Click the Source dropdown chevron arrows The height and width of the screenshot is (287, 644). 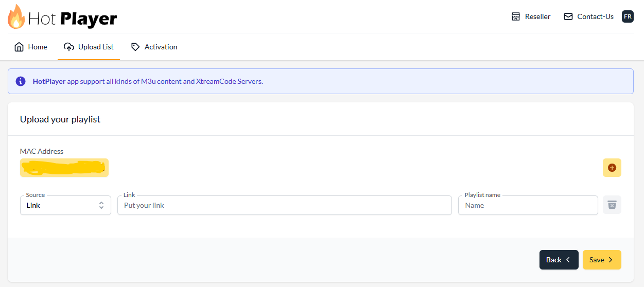(101, 205)
